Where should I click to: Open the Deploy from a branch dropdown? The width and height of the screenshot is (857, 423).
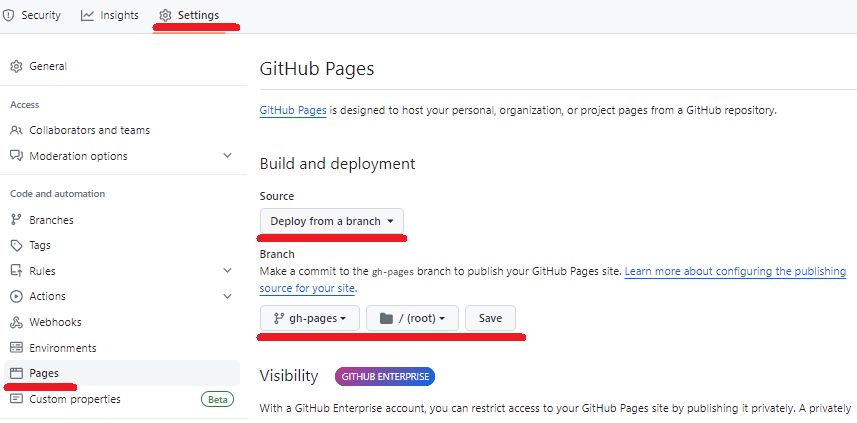[x=332, y=221]
